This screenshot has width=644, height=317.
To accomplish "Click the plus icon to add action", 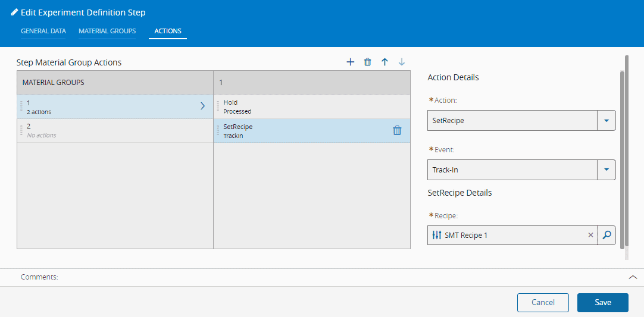I will 351,62.
